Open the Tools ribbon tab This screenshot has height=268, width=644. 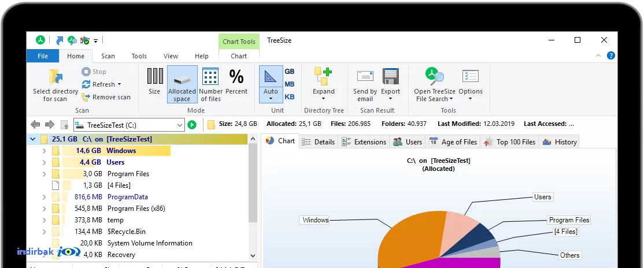pos(139,56)
